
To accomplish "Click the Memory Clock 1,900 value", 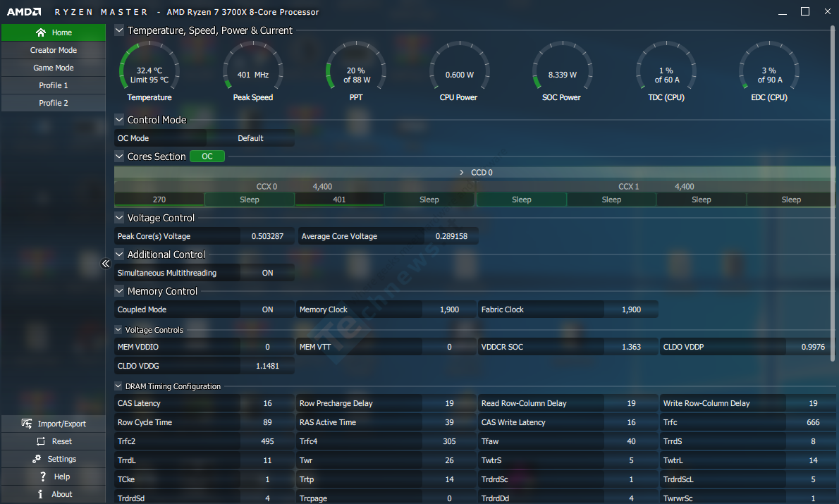I will pyautogui.click(x=450, y=309).
